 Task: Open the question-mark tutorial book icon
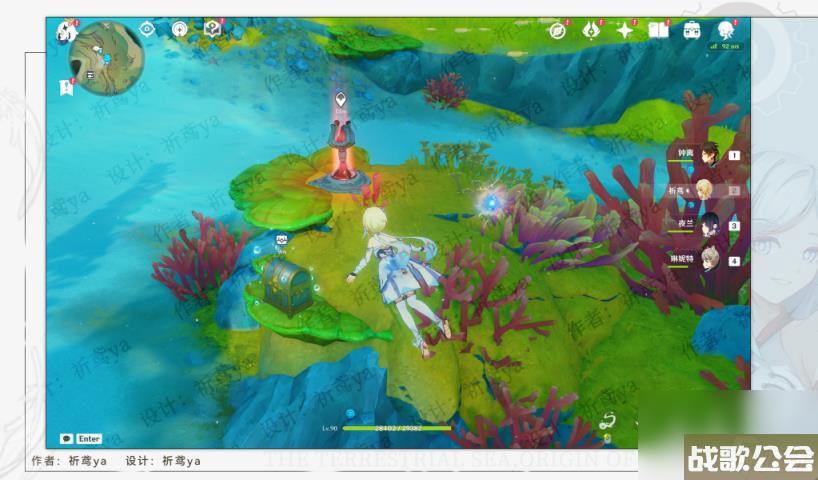coord(212,29)
